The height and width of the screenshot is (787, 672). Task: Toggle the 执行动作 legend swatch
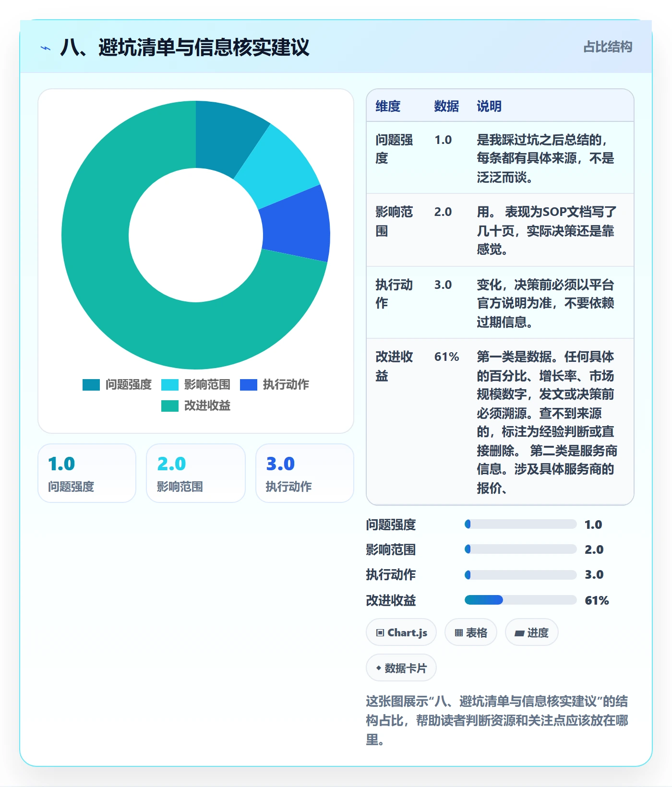249,385
